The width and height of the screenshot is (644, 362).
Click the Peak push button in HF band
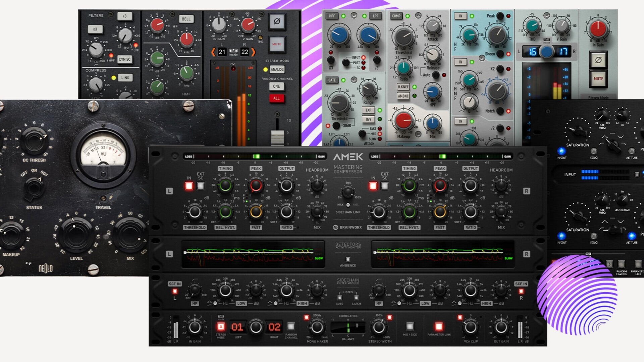point(500,16)
